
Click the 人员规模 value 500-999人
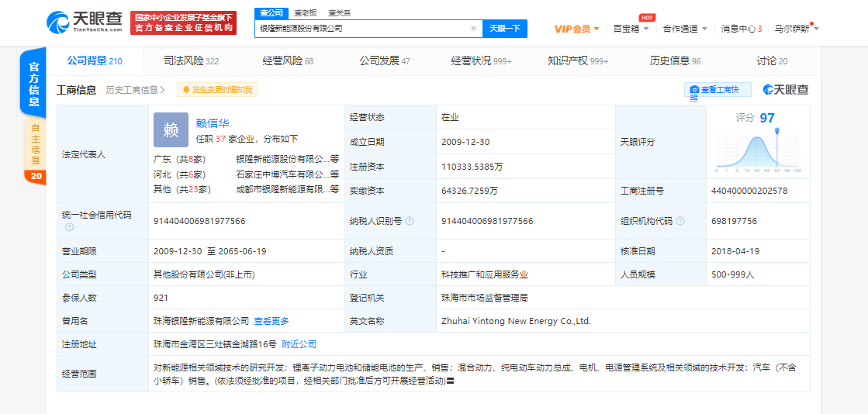733,274
